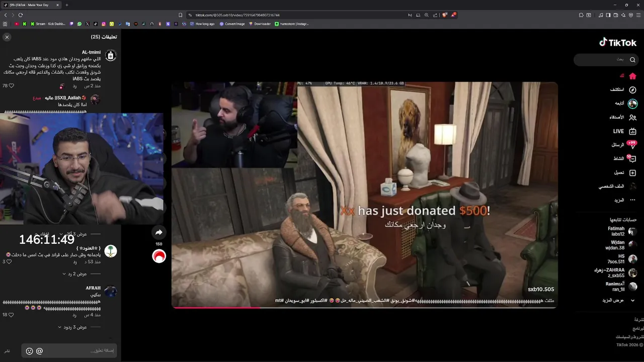644x362 pixels.
Task: Open the YouTube bookmark icon
Action: [17, 24]
